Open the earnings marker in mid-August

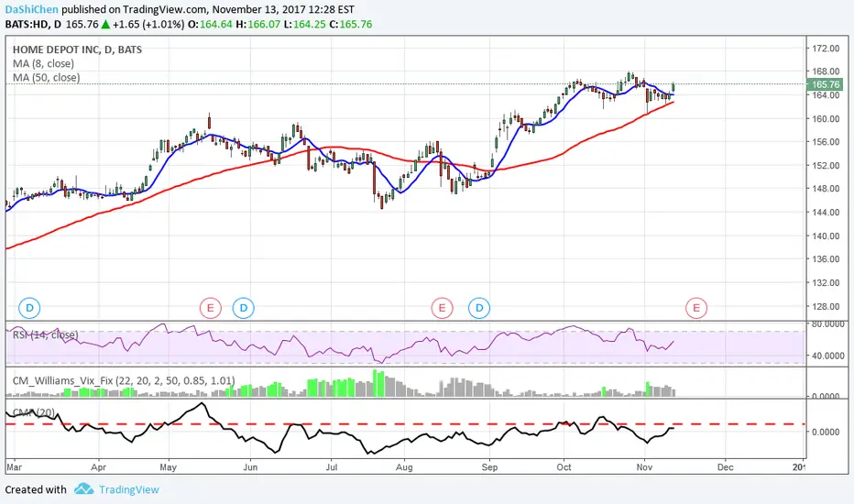click(442, 309)
